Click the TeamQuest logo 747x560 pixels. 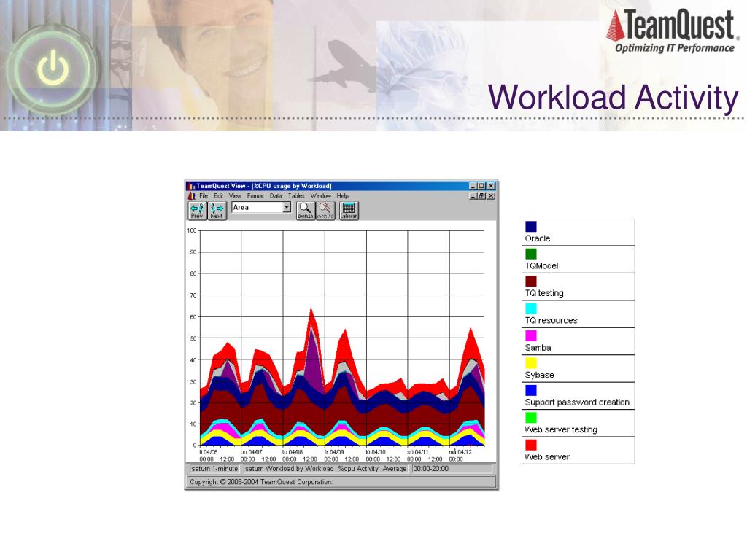click(672, 31)
